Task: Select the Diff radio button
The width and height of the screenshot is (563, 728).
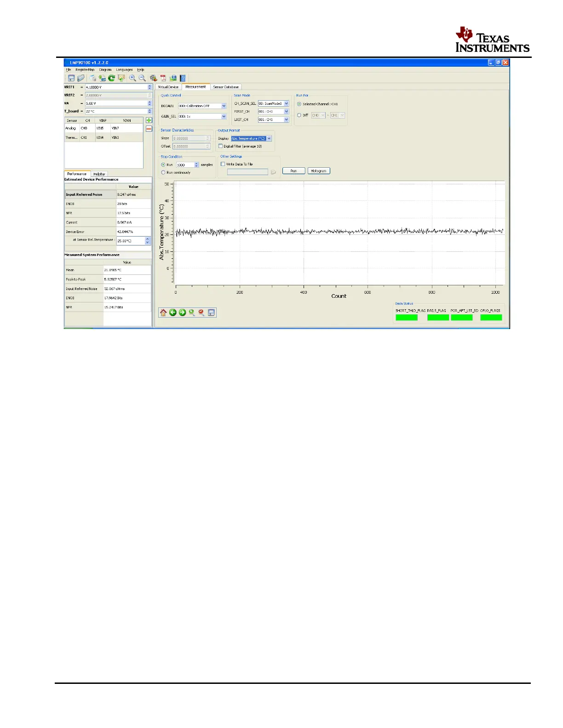Action: click(x=299, y=115)
